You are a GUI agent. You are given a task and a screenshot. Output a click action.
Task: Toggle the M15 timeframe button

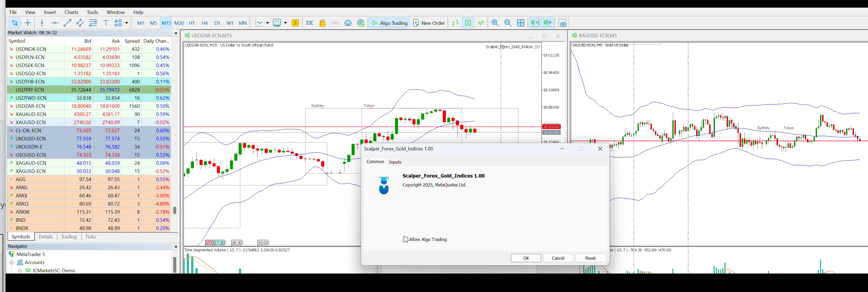[166, 23]
